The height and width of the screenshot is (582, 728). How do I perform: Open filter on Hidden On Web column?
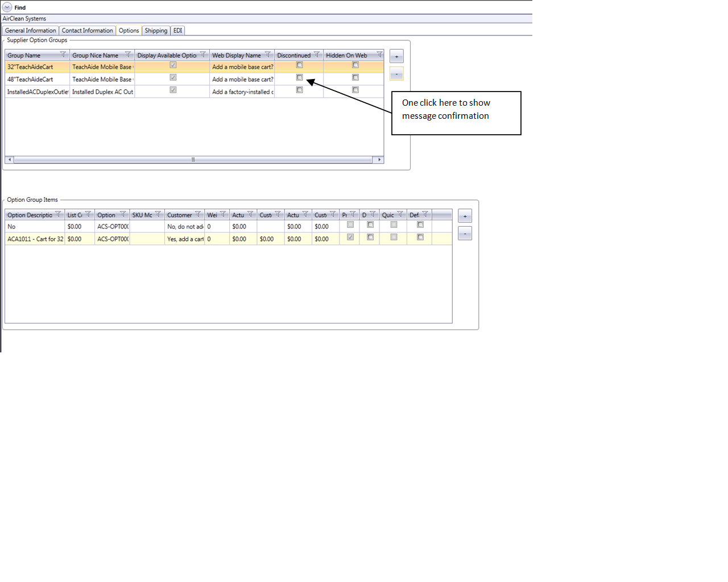pos(379,55)
